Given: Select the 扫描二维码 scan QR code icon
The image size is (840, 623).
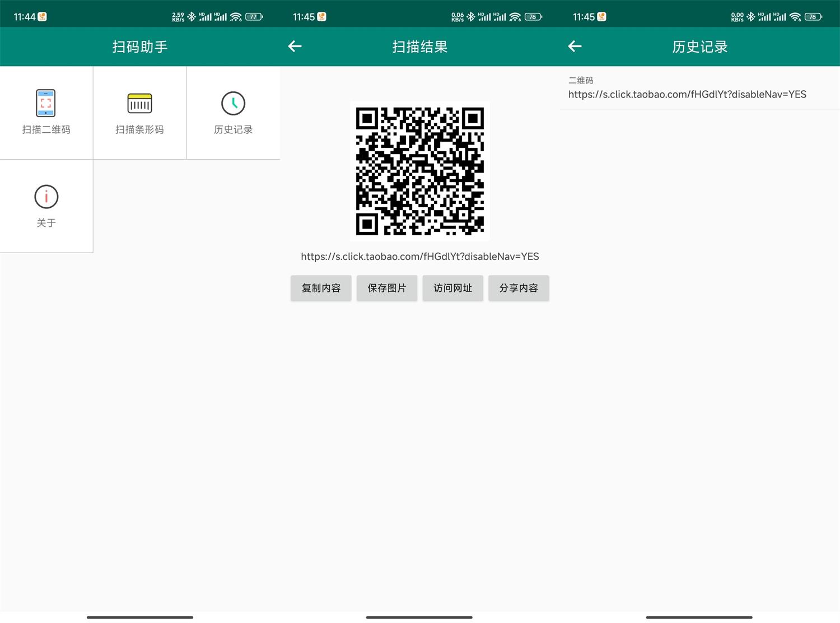Looking at the screenshot, I should coord(46,103).
